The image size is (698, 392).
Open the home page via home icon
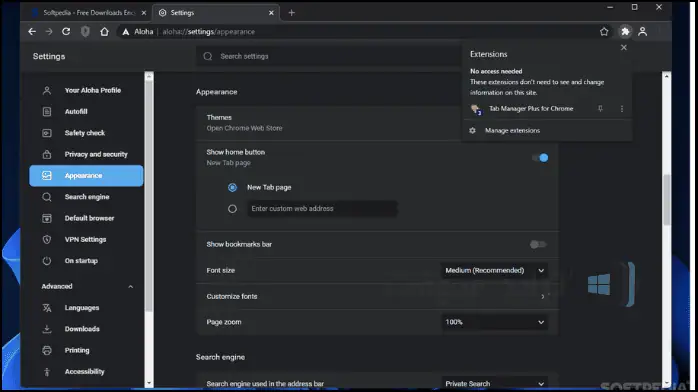[104, 32]
